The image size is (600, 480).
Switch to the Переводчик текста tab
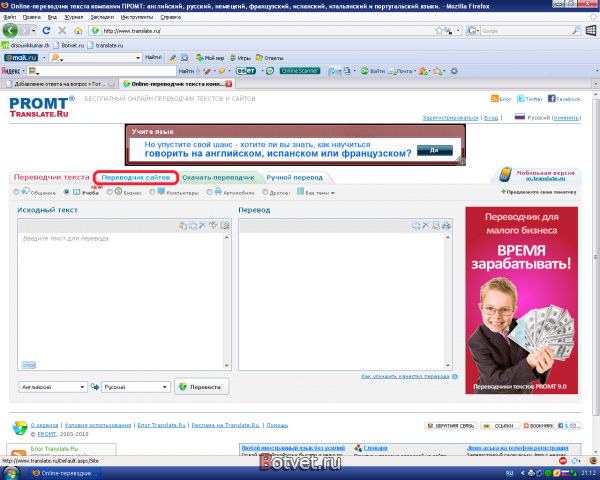[x=51, y=177]
